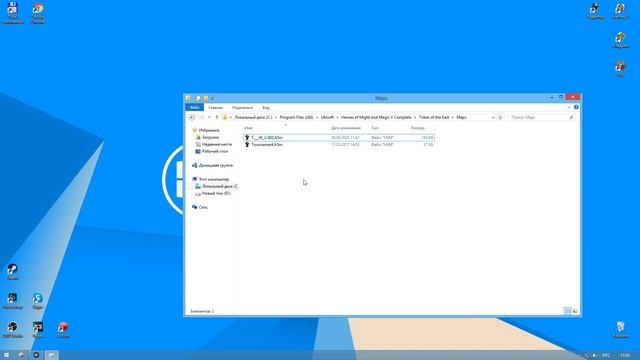The image size is (640, 360).
Task: Open Загрузки in the navigation pane
Action: coord(210,138)
